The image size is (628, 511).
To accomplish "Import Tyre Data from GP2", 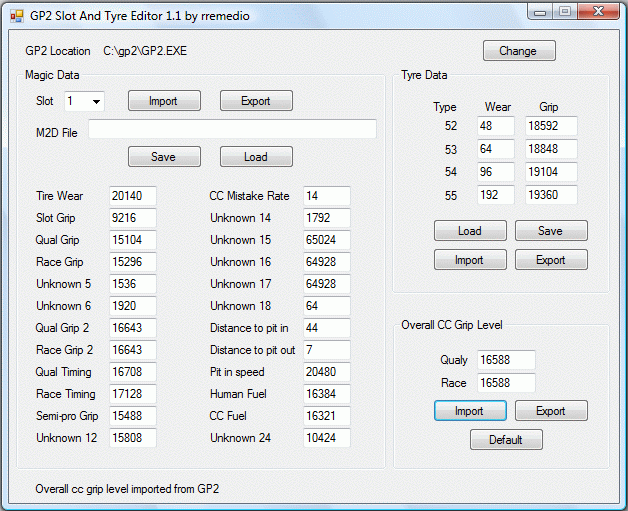I will click(470, 260).
